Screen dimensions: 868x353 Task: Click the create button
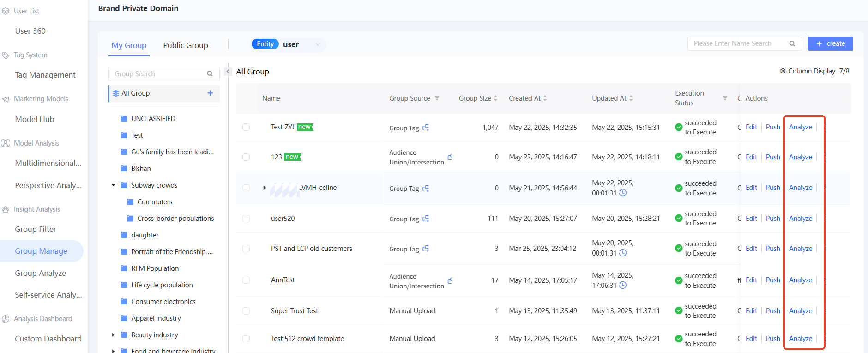pyautogui.click(x=830, y=43)
